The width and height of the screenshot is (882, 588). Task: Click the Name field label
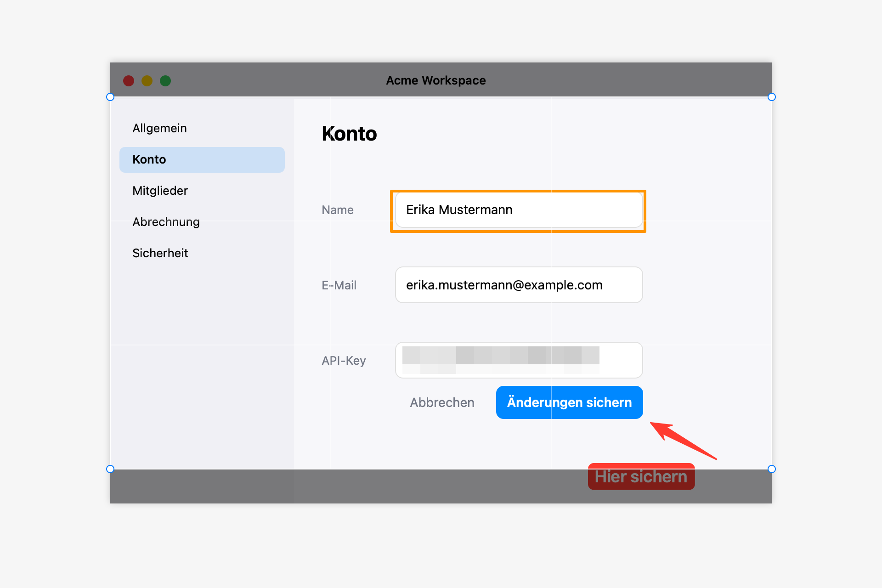(338, 210)
